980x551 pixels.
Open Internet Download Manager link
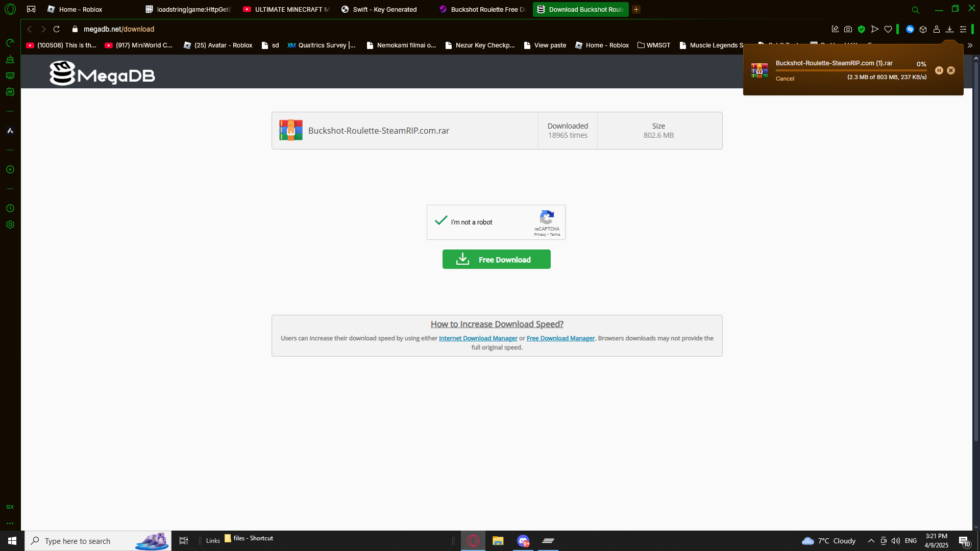pos(478,338)
